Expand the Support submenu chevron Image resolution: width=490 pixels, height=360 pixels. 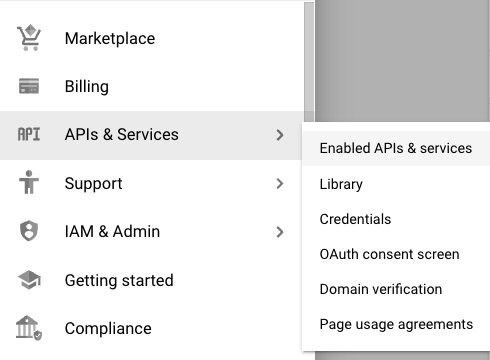280,184
